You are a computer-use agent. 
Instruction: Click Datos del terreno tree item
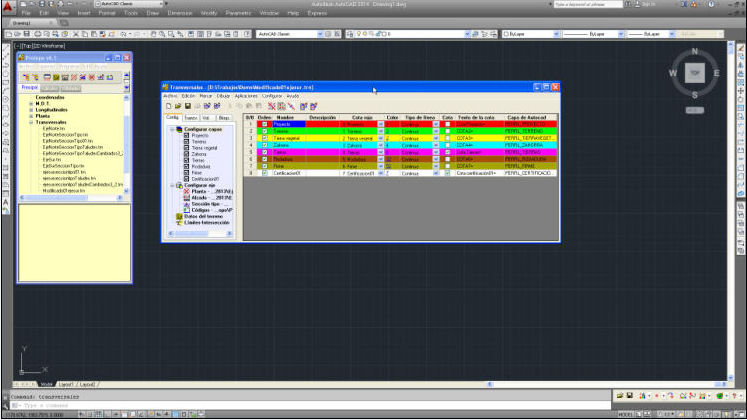click(203, 216)
